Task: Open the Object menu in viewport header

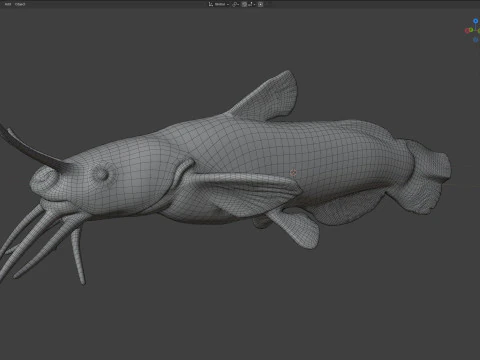Action: point(20,4)
